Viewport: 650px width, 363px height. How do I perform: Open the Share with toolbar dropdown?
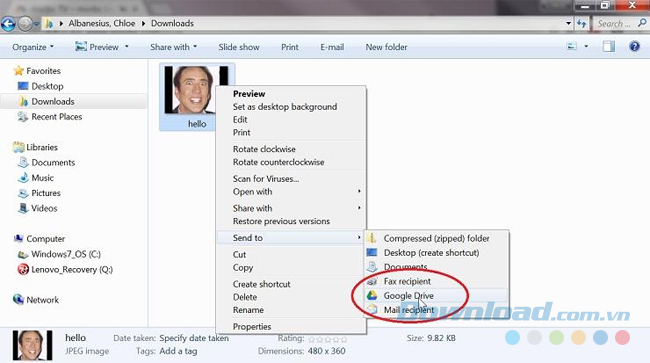point(173,47)
